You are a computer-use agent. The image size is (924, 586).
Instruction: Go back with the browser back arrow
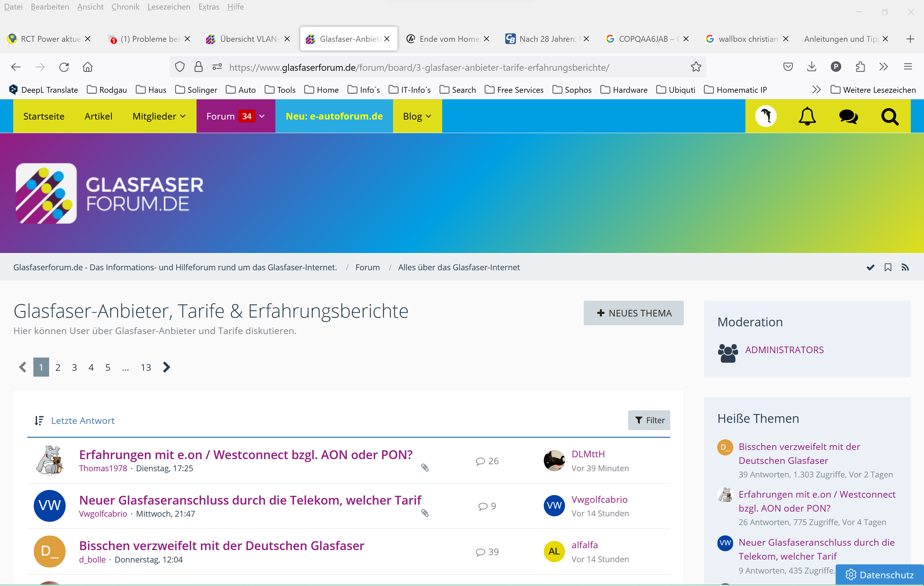[x=16, y=67]
